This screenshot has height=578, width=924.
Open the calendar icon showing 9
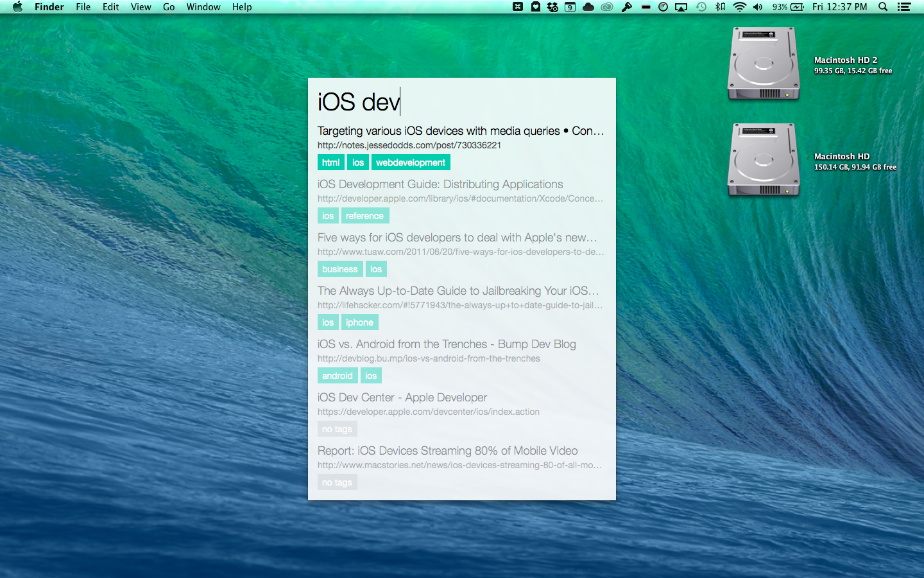(x=570, y=7)
